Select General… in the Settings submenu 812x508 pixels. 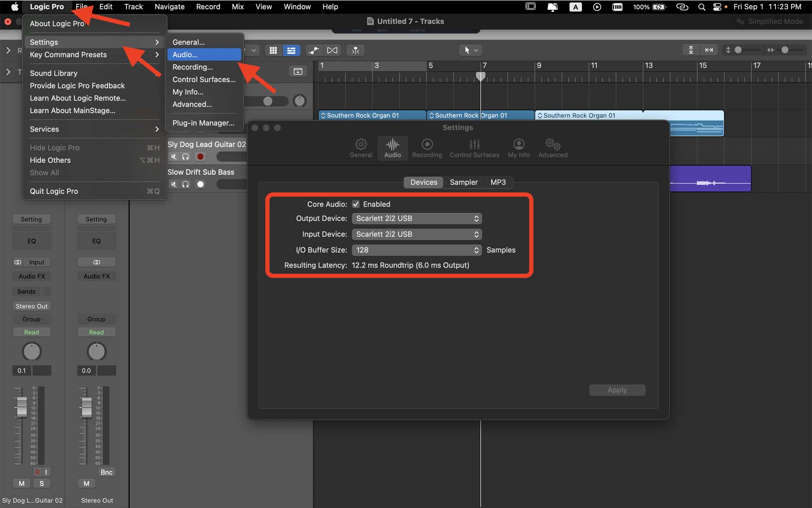(204, 42)
